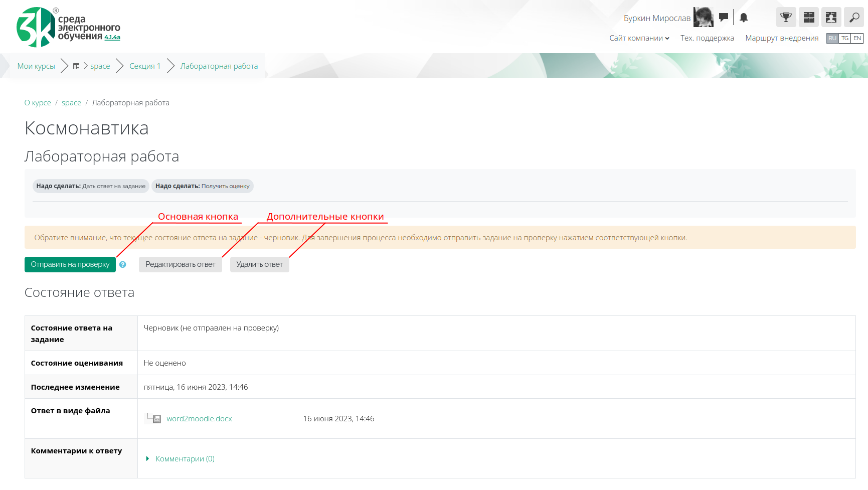Screen dimensions: 868x490
Task: Expand the Сайт компании dropdown menu
Action: pos(639,38)
